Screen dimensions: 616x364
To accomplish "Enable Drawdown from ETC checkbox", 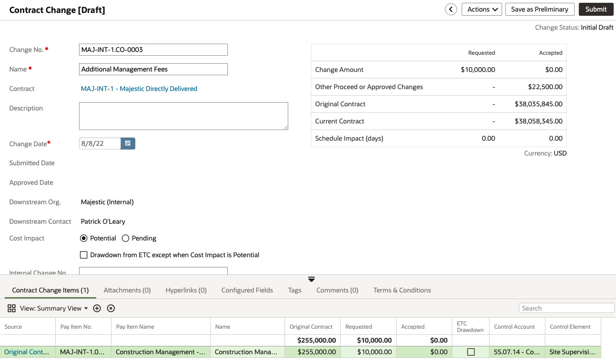I will [x=84, y=255].
